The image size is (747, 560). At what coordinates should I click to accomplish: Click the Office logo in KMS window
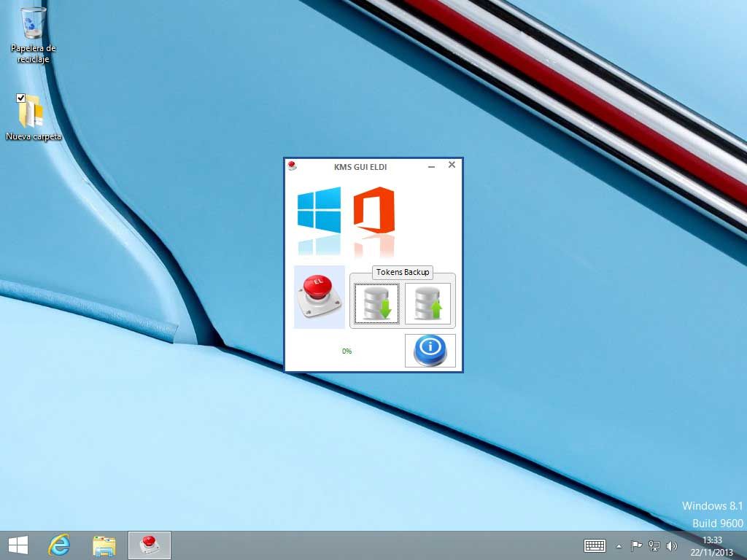(x=373, y=210)
